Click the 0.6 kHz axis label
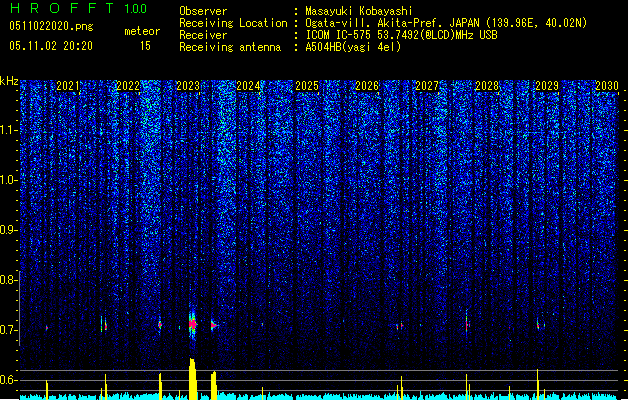 9,380
